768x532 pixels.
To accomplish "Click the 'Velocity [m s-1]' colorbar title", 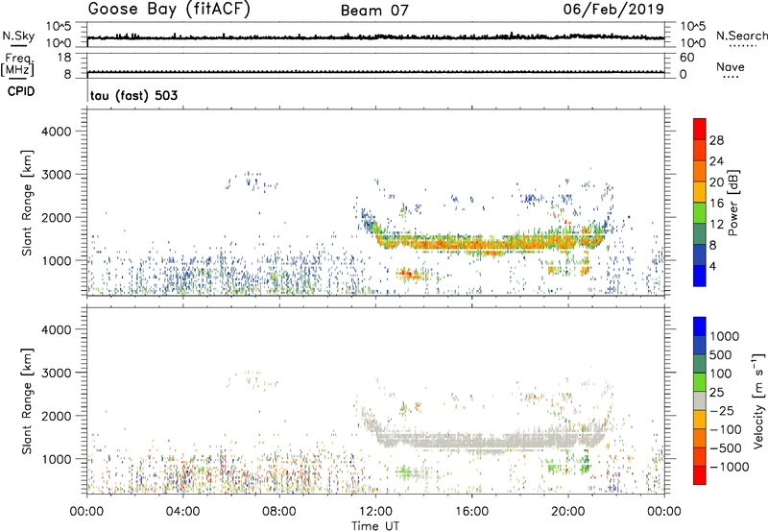I will [x=758, y=400].
